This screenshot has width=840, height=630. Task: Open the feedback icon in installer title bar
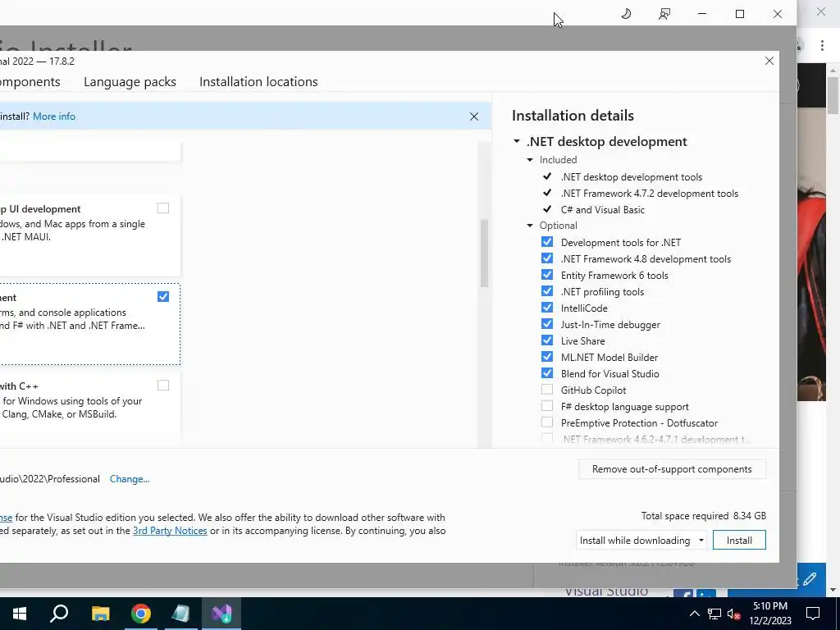pyautogui.click(x=664, y=14)
